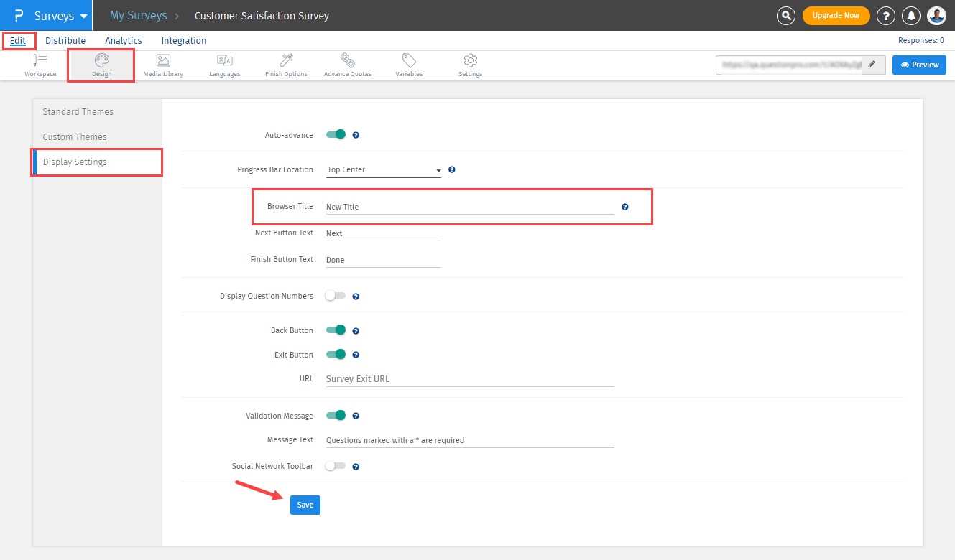
Task: Switch to the Analytics tab
Action: [x=124, y=41]
